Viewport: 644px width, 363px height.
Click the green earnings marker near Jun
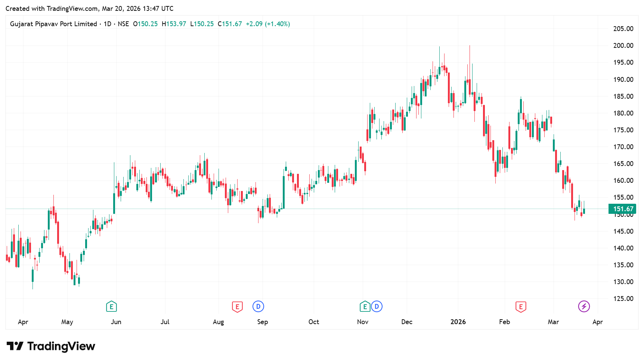tap(111, 307)
